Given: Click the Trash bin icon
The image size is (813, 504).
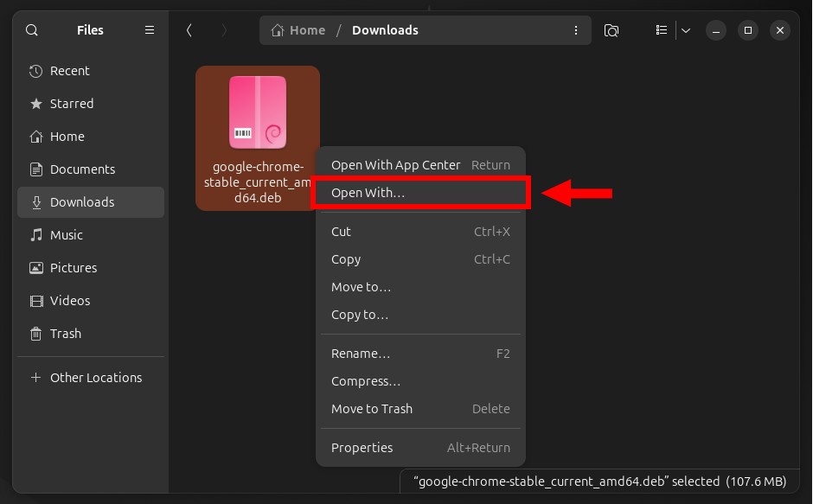Looking at the screenshot, I should [35, 334].
